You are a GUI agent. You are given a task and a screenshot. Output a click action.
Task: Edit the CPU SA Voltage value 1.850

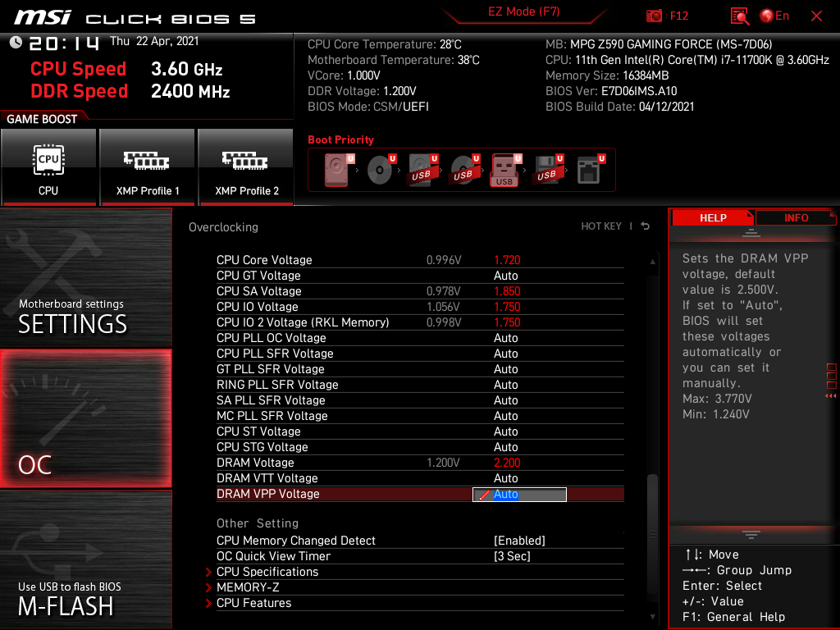click(x=507, y=291)
